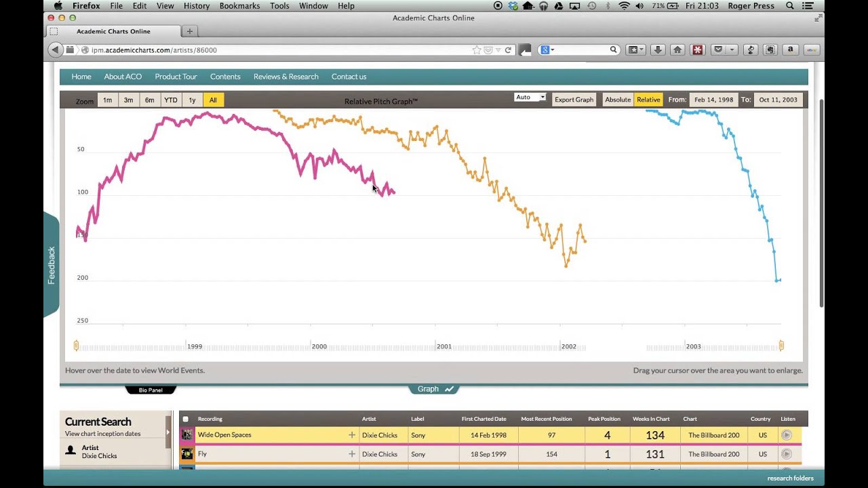The width and height of the screenshot is (868, 488).
Task: Open a new tab with the plus button
Action: (190, 31)
